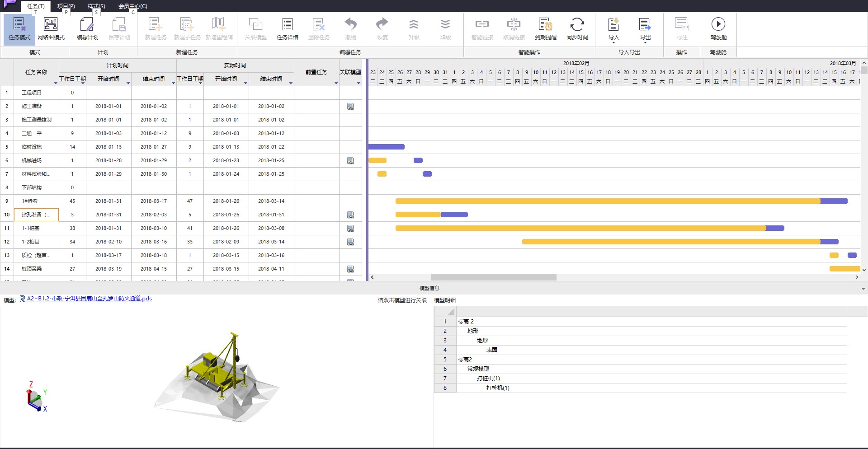Click the 恢复 redo icon
The image size is (868, 449).
click(382, 29)
